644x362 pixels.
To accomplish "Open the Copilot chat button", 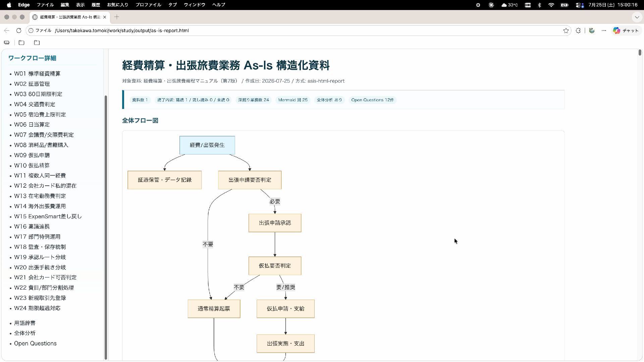I will (x=626, y=31).
